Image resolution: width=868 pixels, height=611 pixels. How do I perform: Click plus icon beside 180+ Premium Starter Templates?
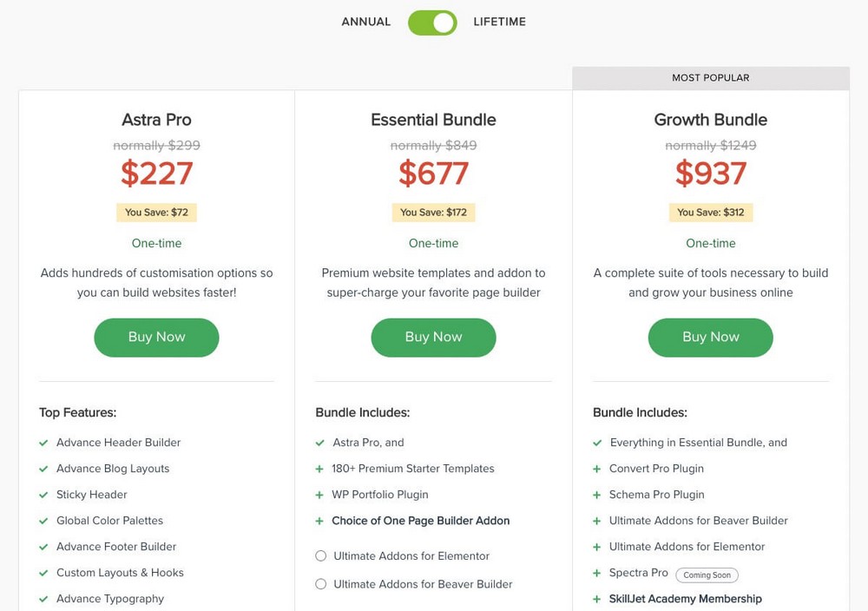pyautogui.click(x=320, y=469)
